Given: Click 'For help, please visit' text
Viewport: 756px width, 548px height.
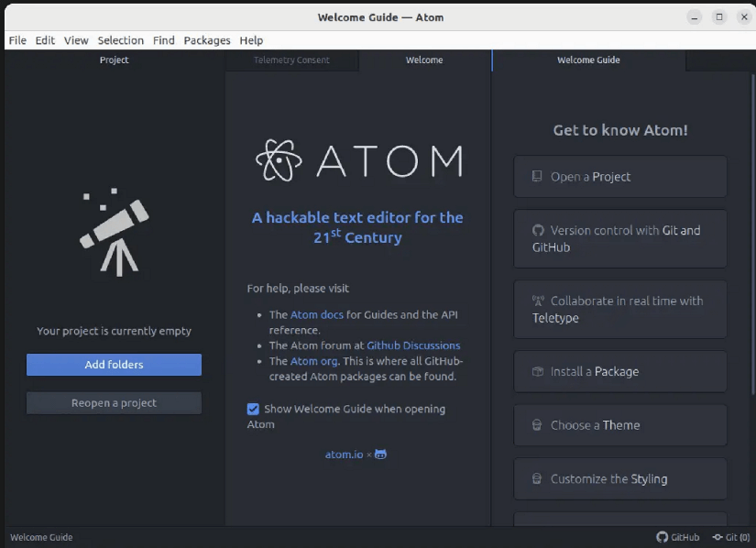Looking at the screenshot, I should coord(298,289).
